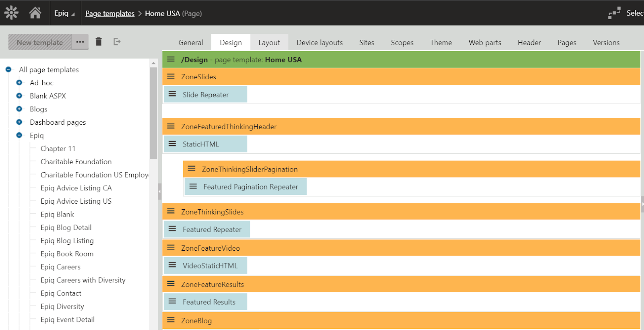
Task: Open more actions next to New template
Action: point(80,42)
